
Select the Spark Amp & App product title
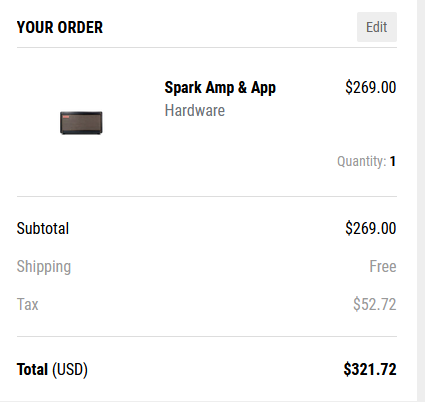pos(220,88)
